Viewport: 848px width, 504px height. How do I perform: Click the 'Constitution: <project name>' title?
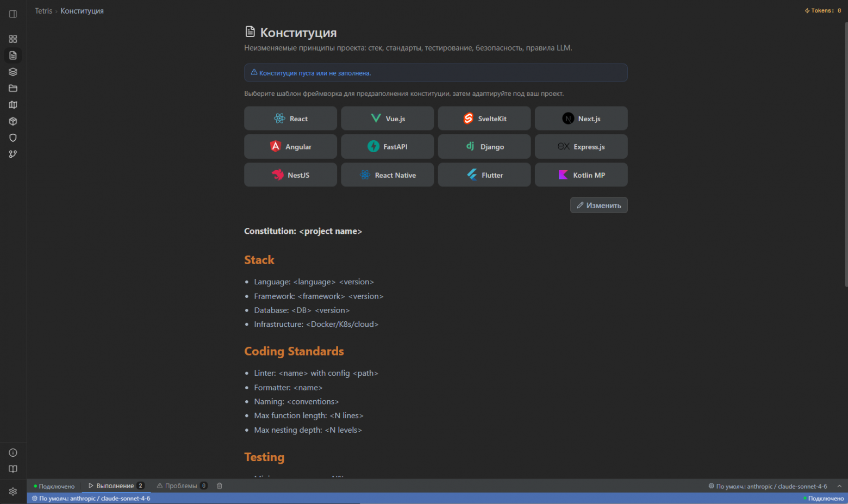pos(303,231)
